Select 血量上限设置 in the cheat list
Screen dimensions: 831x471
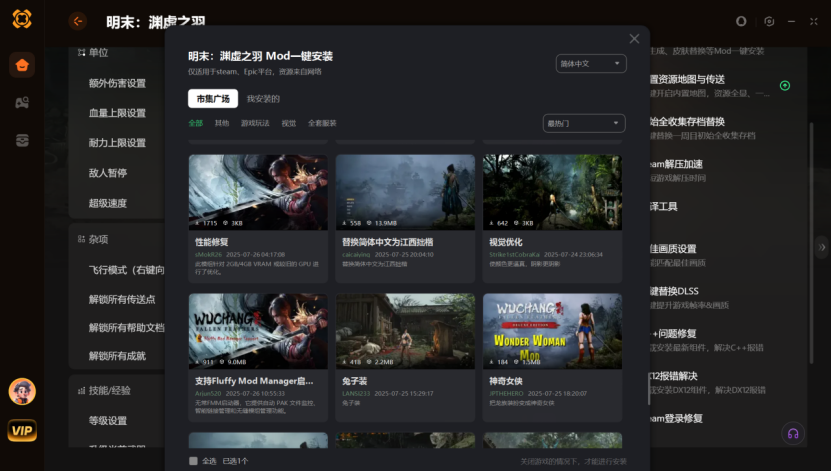tap(117, 113)
